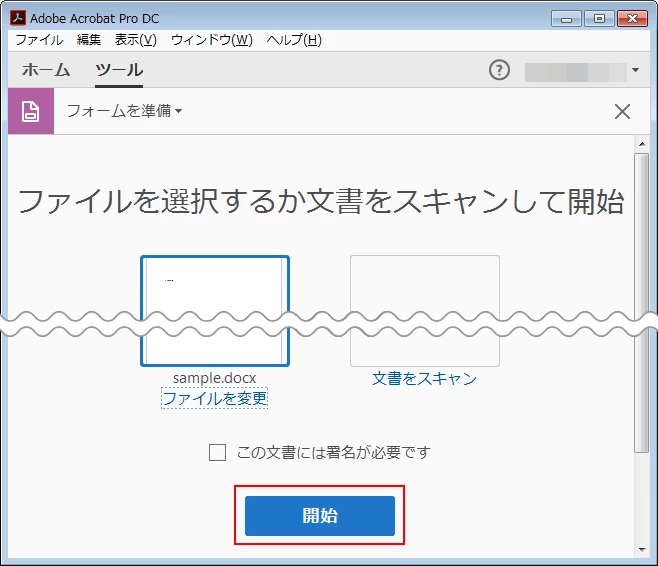Click the ファイルを変更 link
Image resolution: width=658 pixels, height=566 pixels.
[x=214, y=398]
